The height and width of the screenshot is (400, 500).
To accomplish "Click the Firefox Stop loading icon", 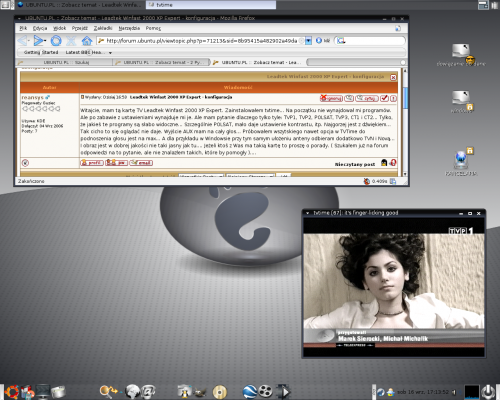I will pos(71,41).
